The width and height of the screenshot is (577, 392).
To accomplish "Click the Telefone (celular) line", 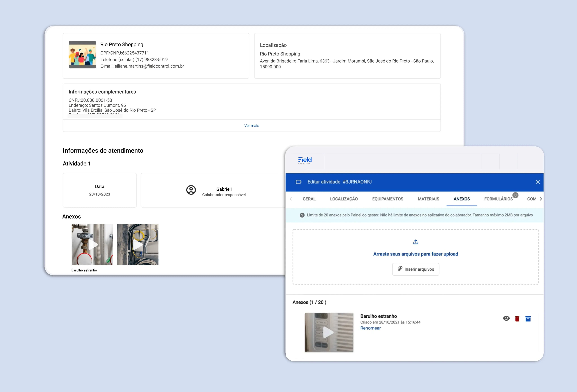I will 134,60.
